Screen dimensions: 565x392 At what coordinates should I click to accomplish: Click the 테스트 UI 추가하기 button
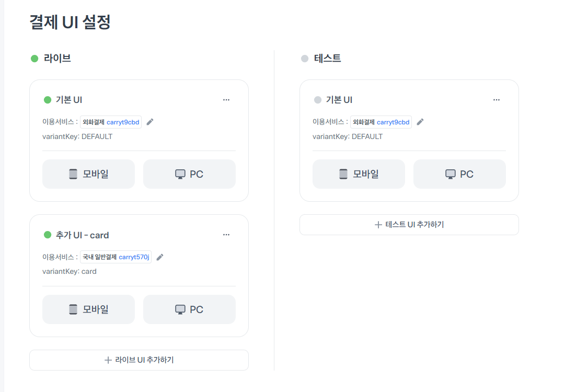tap(409, 225)
